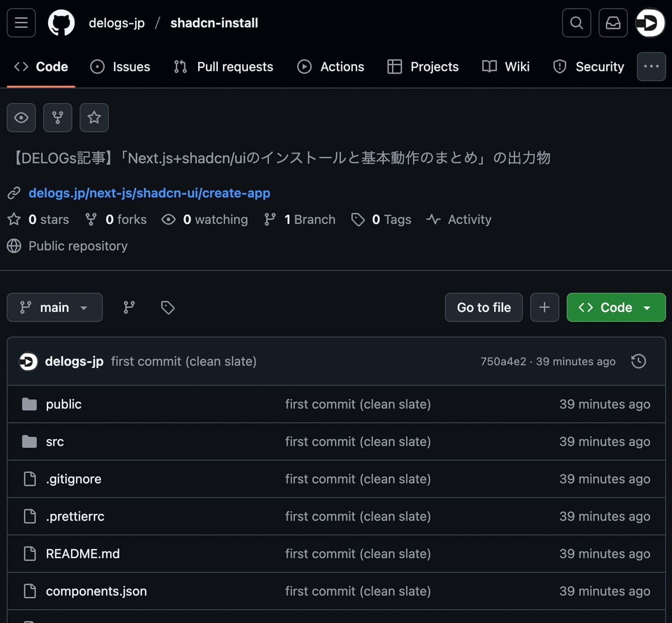This screenshot has width=672, height=623.
Task: Open the overflow menu after Security
Action: [651, 66]
